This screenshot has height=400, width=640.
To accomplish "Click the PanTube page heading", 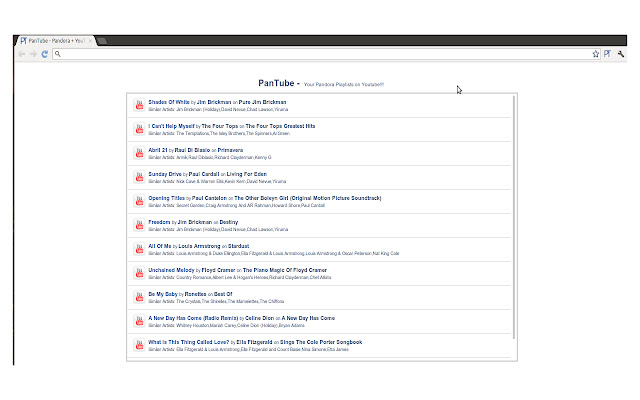I will (276, 83).
